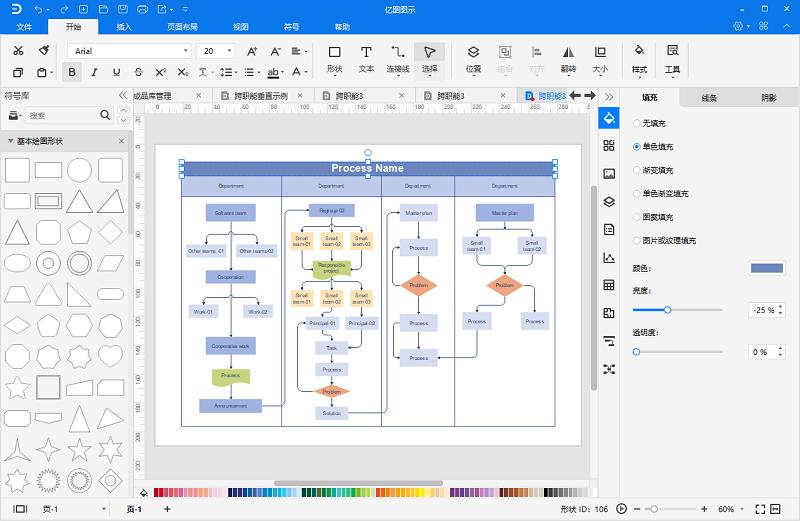Open the Arial font family dropdown
800x521 pixels.
coord(129,50)
